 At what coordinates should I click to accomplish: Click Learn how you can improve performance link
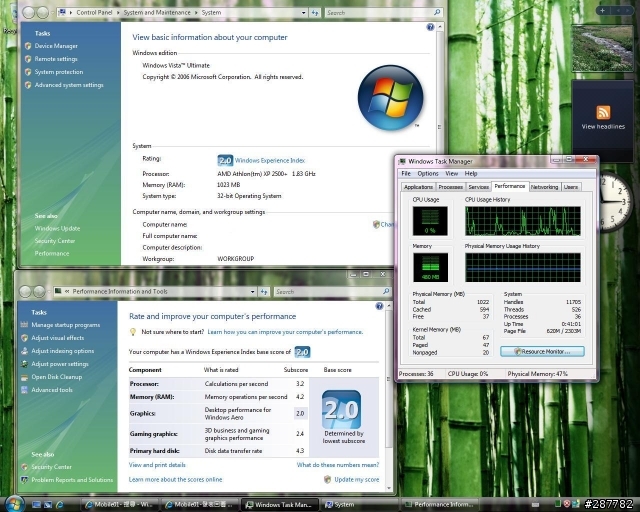285,332
